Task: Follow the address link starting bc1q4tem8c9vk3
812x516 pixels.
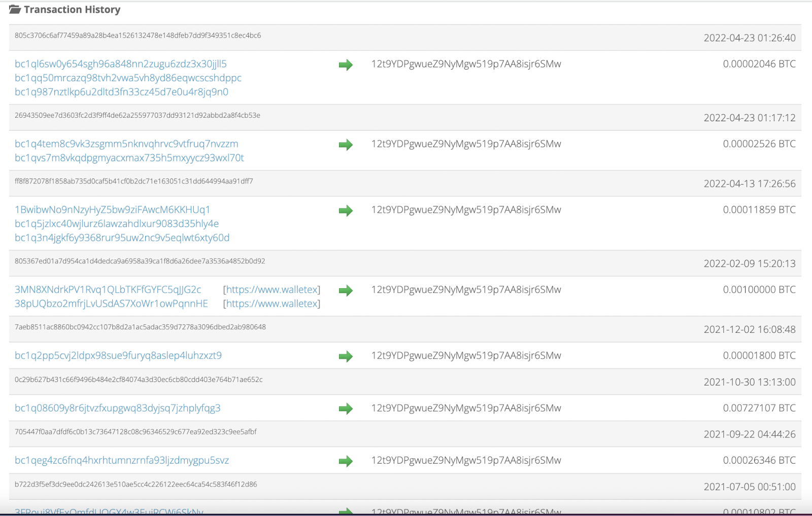Action: coord(126,144)
